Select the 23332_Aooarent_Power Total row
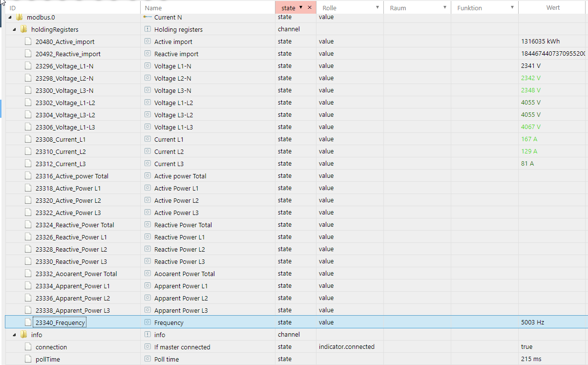 coord(296,274)
